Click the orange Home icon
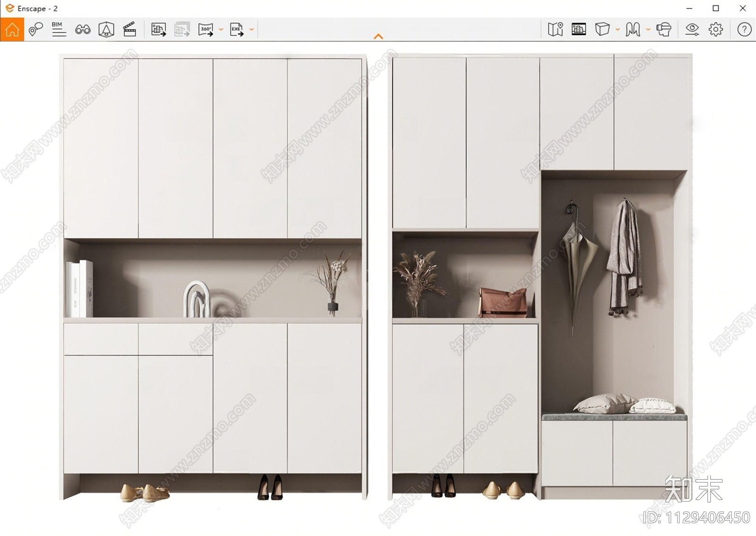756x536 pixels. [12, 29]
